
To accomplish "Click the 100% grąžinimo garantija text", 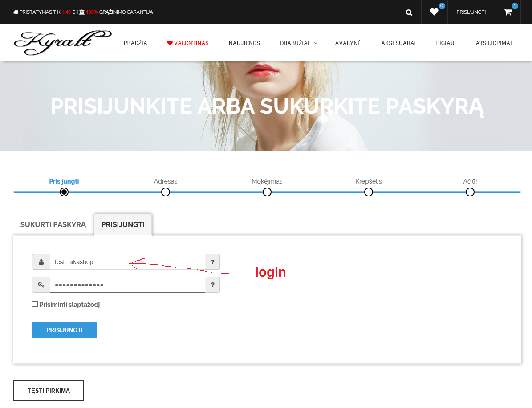I will point(119,12).
